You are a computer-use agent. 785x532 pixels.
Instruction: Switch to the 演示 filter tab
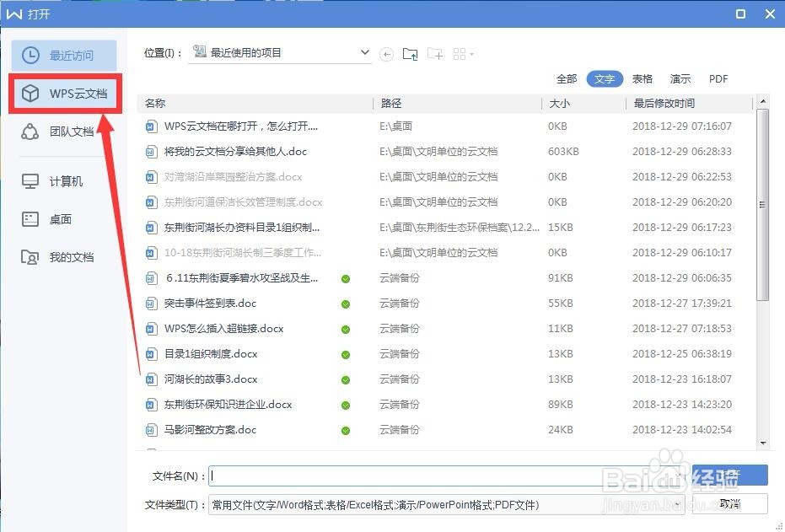click(x=680, y=79)
